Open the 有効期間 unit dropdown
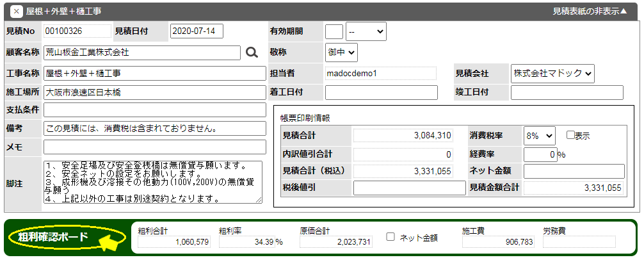Screen dimensions: 644x260 click(x=366, y=31)
